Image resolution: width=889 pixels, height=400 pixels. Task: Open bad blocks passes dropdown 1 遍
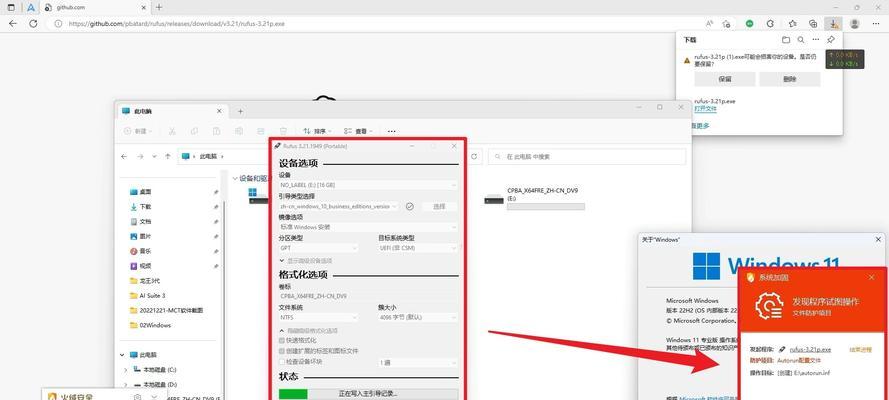(x=418, y=362)
